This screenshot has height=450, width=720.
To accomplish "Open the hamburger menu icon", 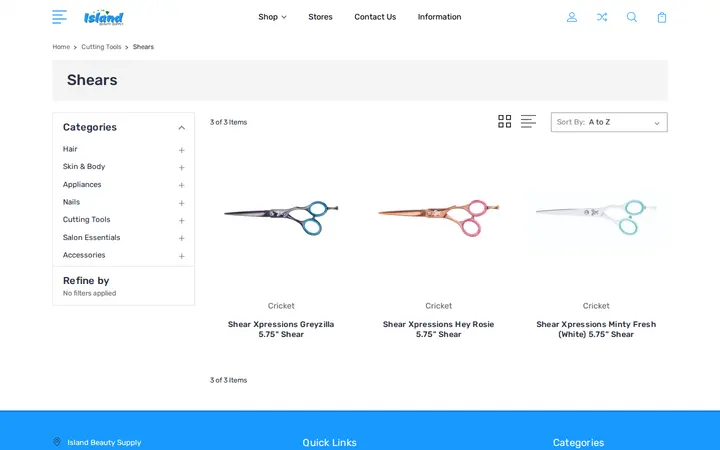I will click(59, 17).
